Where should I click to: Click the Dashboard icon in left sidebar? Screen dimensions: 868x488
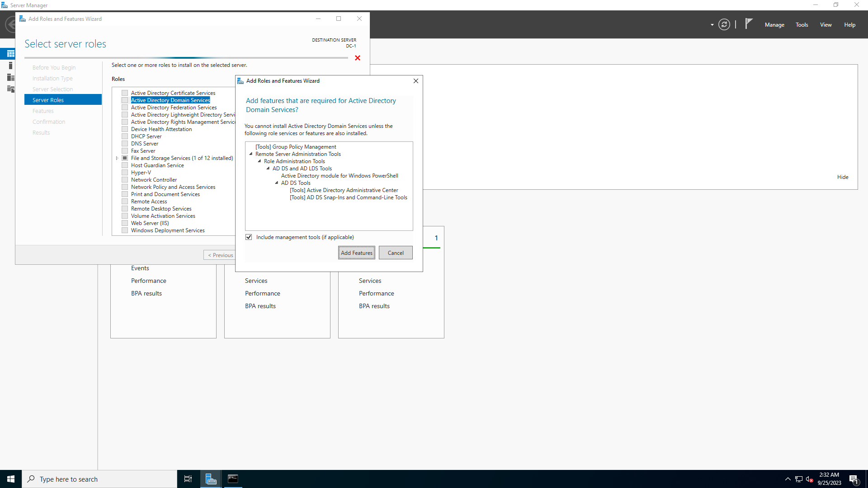(x=10, y=54)
